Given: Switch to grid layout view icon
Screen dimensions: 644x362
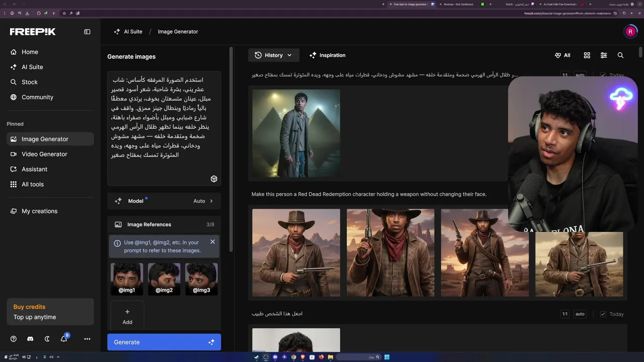Looking at the screenshot, I should coord(587,55).
